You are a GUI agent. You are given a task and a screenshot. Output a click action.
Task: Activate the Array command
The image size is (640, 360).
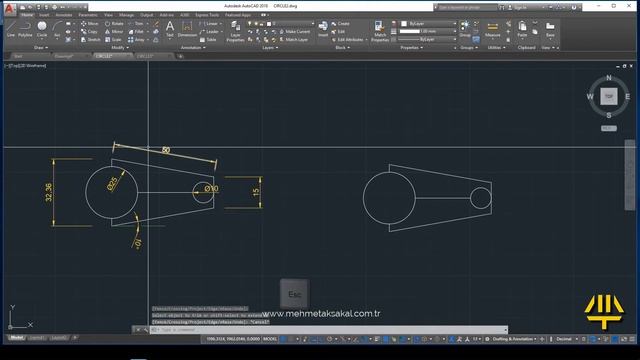tap(136, 40)
